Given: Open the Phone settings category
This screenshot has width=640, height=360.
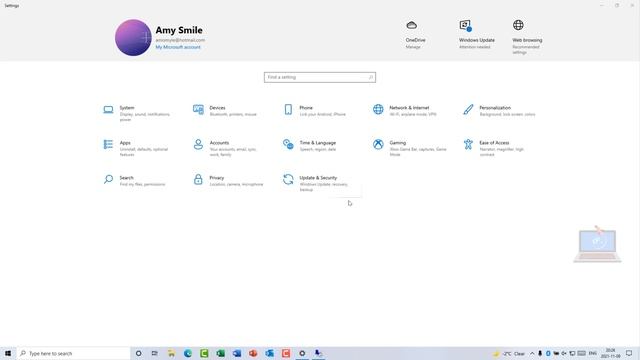Looking at the screenshot, I should 316,111.
